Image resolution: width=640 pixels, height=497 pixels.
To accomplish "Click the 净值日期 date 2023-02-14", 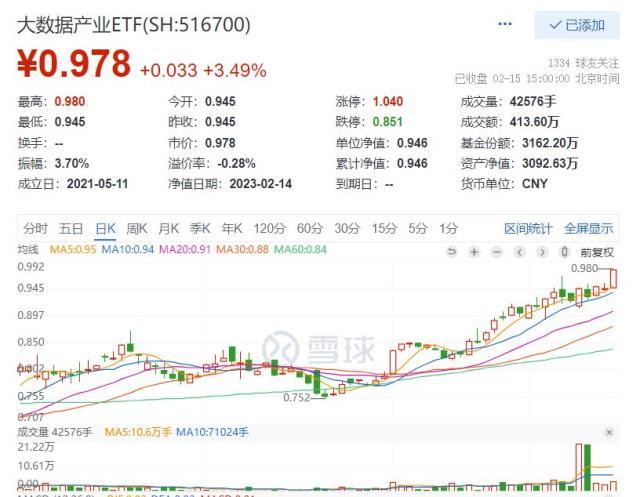I will (260, 184).
